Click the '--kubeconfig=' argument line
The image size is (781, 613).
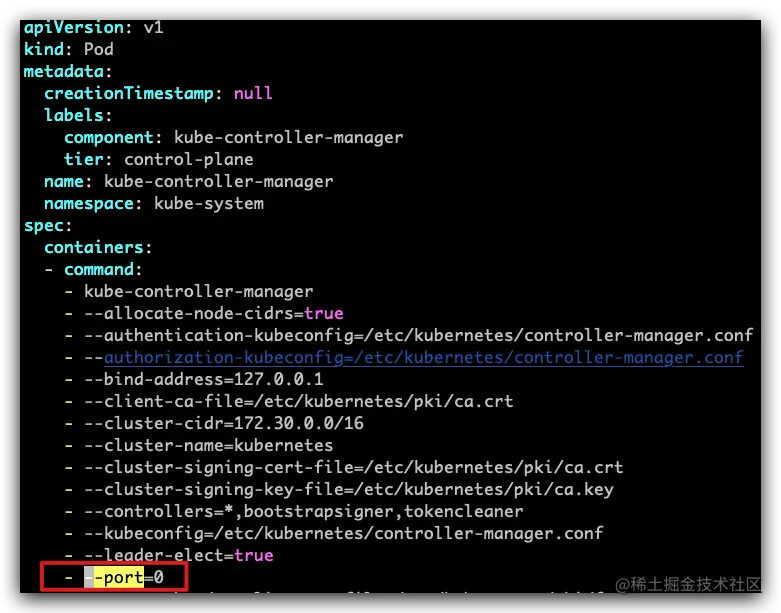pos(344,533)
